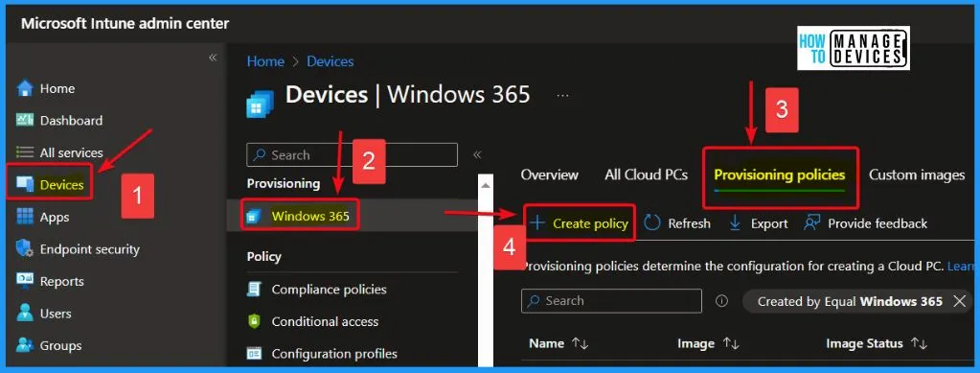
Task: Collapse the main left navigation with chevrons
Action: 213,58
